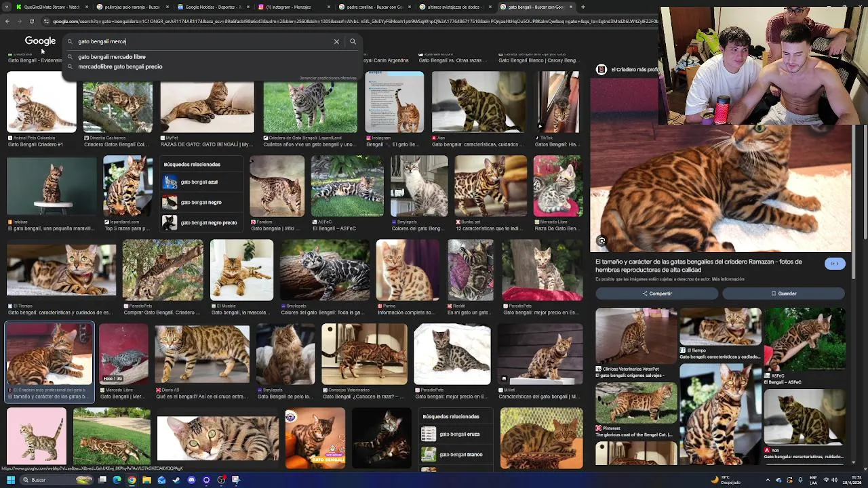The height and width of the screenshot is (488, 868).
Task: Open the ASFeC green-lawn cat thumbnail
Action: click(347, 186)
